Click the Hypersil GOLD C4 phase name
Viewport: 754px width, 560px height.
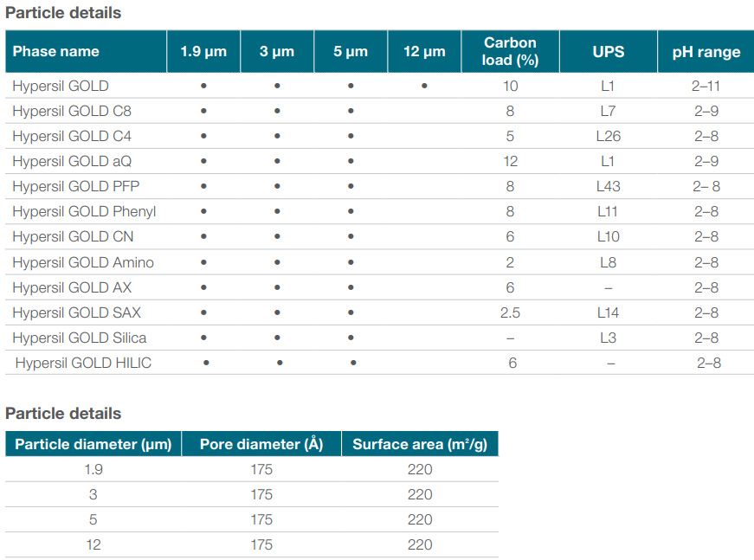coord(72,136)
